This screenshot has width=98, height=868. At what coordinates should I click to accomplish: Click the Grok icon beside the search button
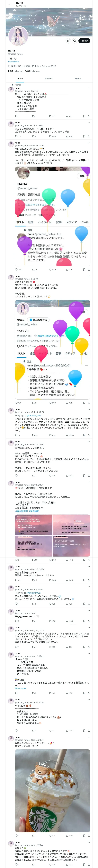68,41
